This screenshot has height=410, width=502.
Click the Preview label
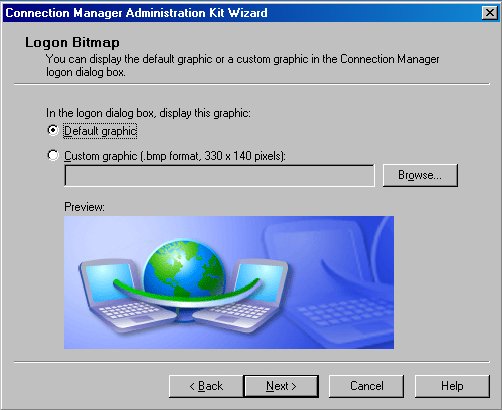tap(84, 207)
